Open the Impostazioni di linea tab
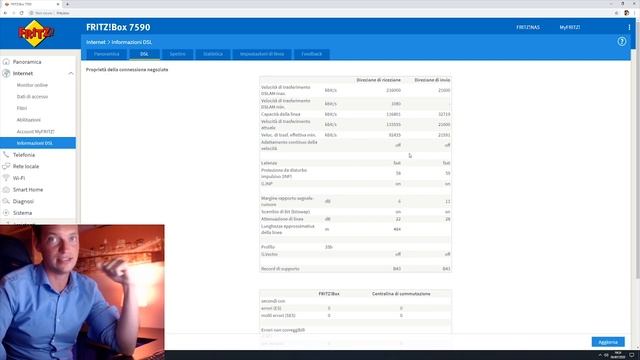Image resolution: width=640 pixels, height=360 pixels. pos(262,54)
